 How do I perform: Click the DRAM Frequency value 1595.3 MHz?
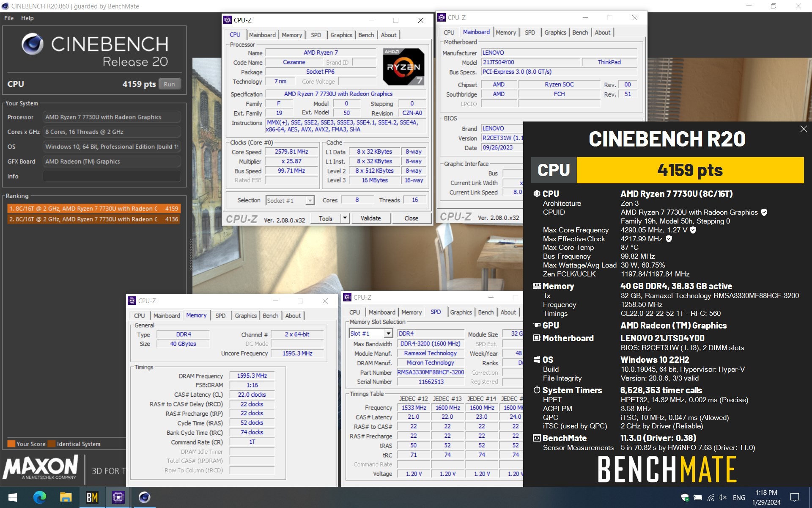tap(252, 375)
